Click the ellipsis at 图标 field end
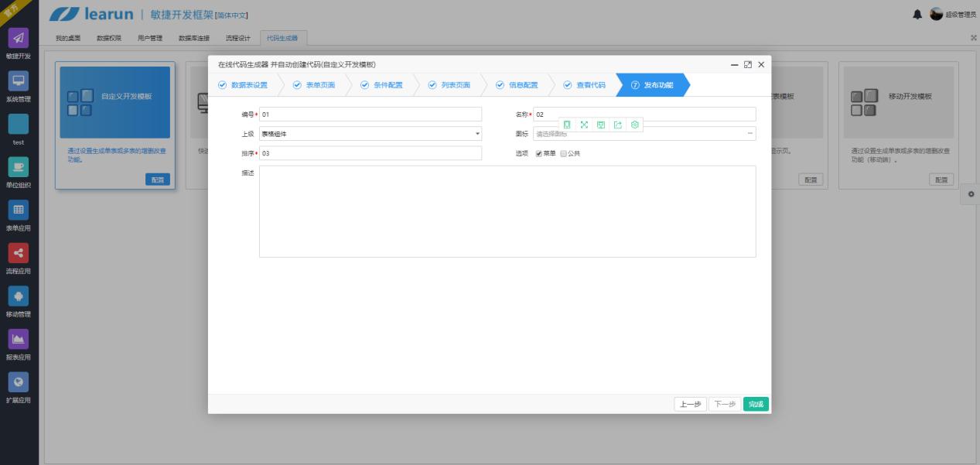Image resolution: width=980 pixels, height=465 pixels. click(x=750, y=134)
